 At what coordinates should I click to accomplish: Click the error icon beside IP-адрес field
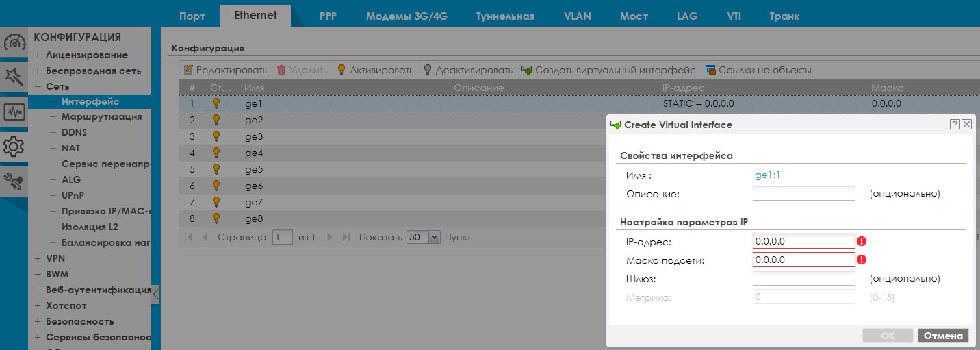(862, 241)
